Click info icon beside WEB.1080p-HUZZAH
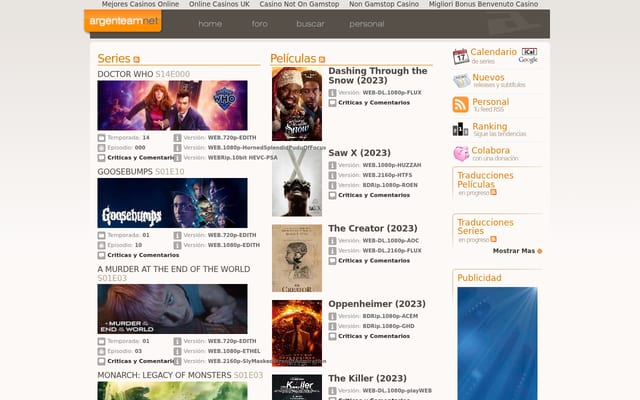640x400 pixels. [x=332, y=165]
